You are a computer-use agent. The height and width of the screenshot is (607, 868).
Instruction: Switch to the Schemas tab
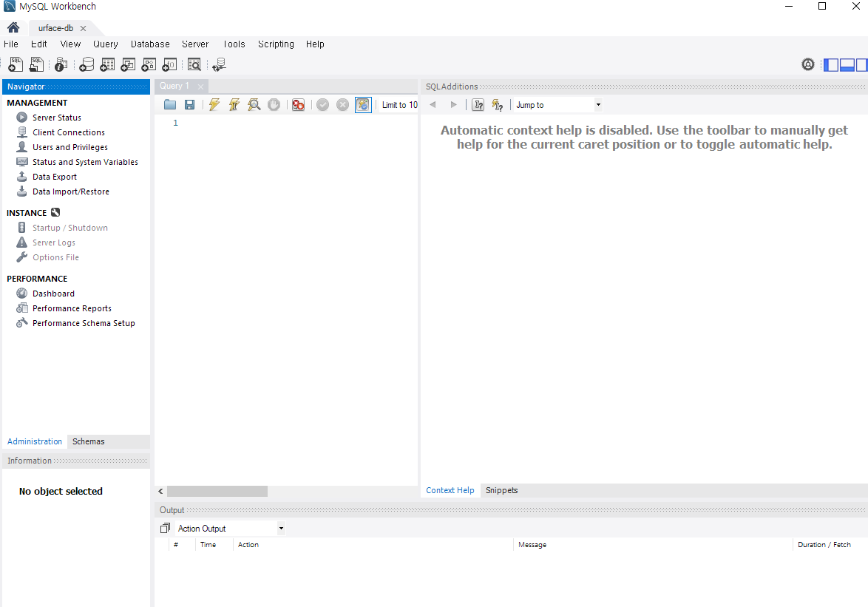coord(89,441)
